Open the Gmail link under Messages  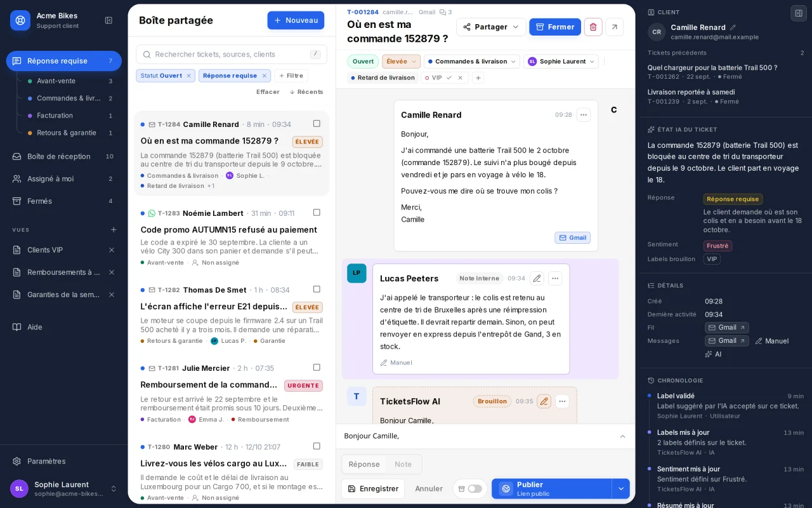(727, 341)
